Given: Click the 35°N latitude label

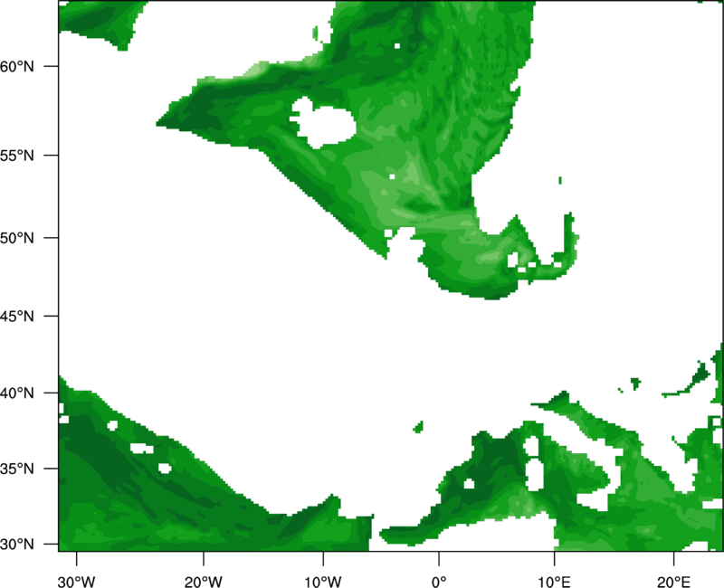Looking at the screenshot, I should [17, 469].
